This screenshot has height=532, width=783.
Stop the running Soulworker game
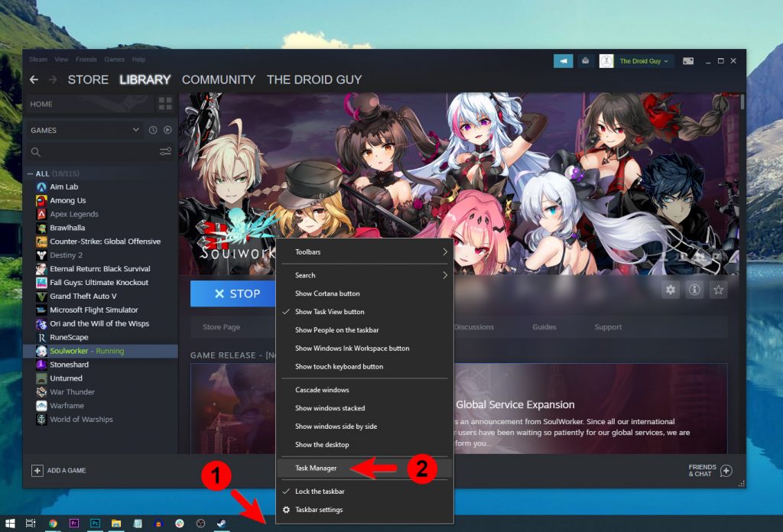tap(234, 294)
